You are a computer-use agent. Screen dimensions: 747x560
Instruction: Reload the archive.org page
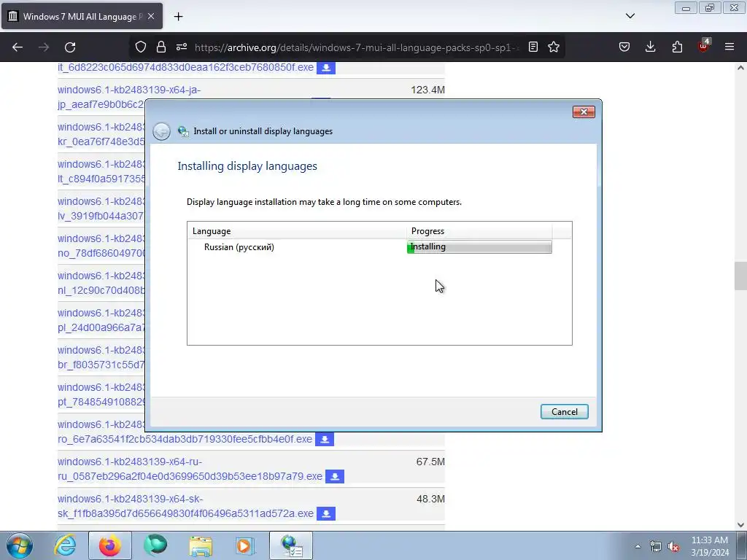pos(70,47)
